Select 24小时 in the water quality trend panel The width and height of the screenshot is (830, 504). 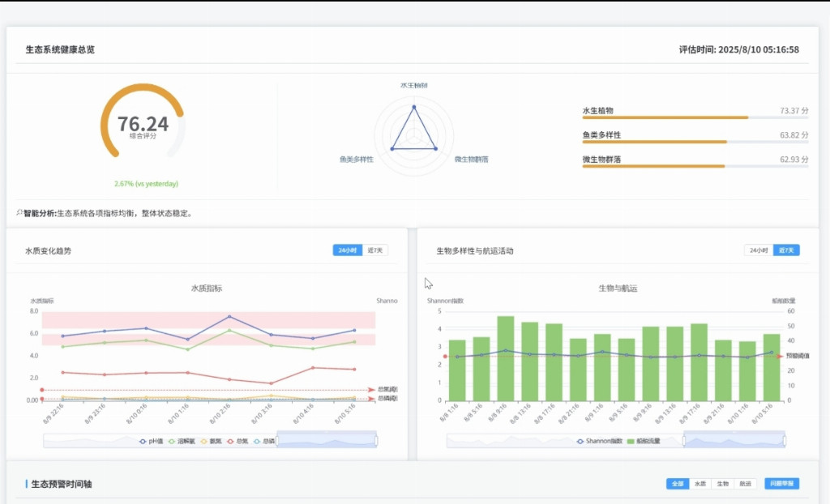click(348, 250)
